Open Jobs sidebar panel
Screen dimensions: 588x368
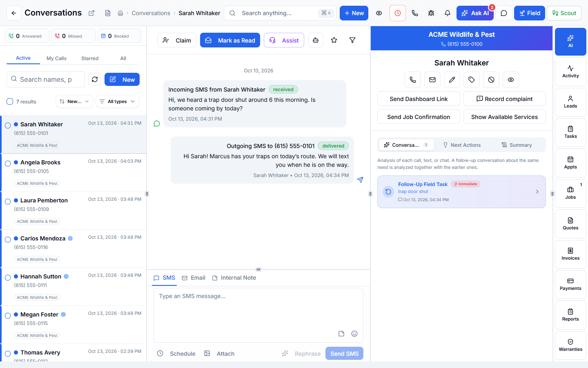(570, 193)
